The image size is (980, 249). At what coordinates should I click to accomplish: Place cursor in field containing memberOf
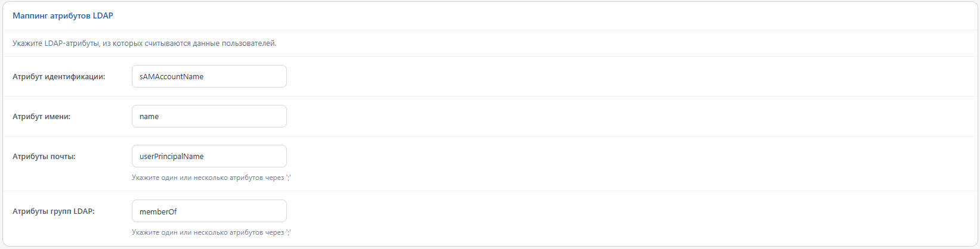(x=209, y=211)
